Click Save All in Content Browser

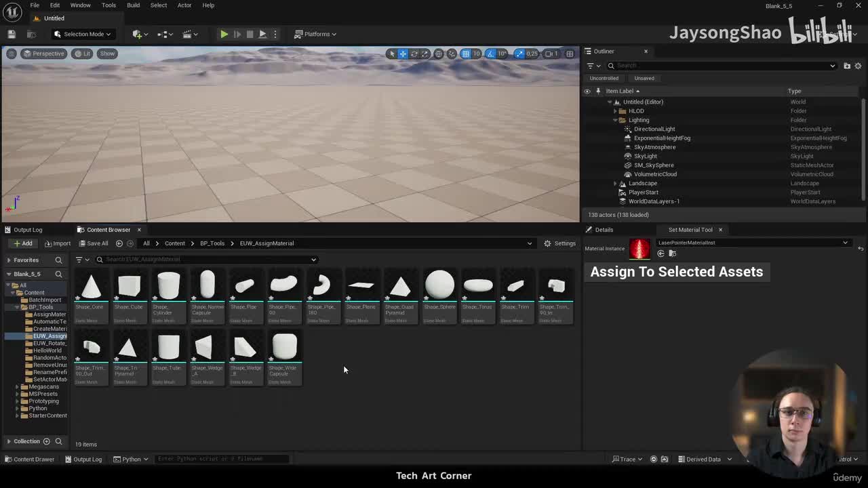point(93,243)
